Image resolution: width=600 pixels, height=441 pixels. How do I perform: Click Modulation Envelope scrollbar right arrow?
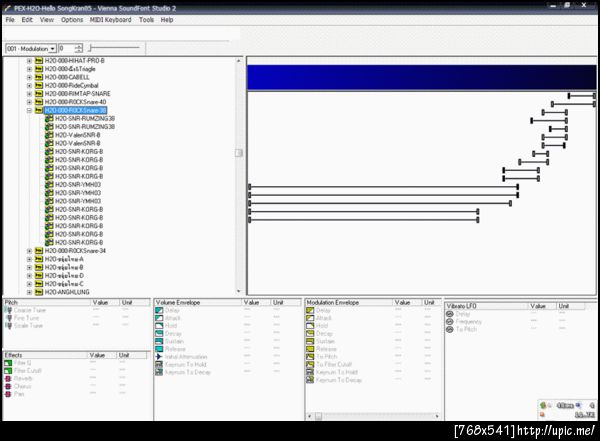pos(437,416)
